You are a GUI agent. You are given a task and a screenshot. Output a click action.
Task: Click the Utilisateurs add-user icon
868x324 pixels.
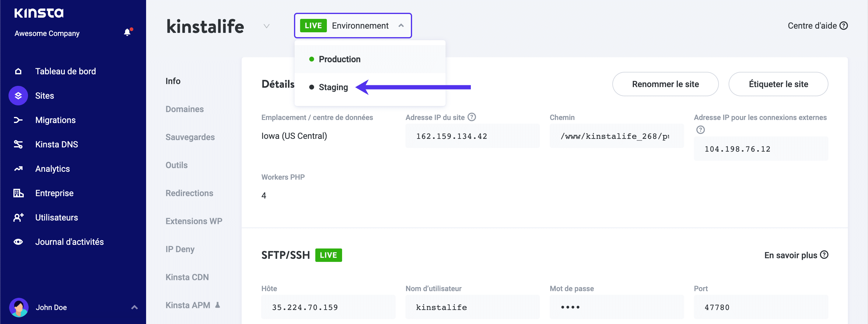coord(18,217)
